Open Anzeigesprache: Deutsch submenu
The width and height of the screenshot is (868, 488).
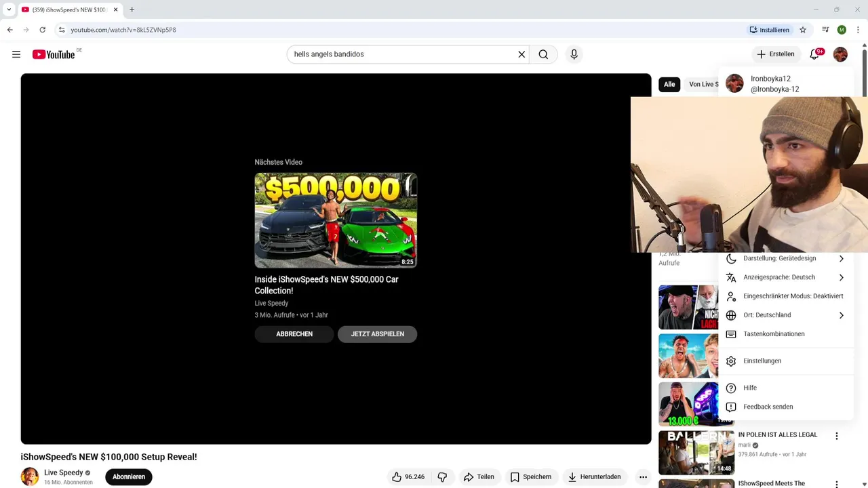[x=785, y=277]
